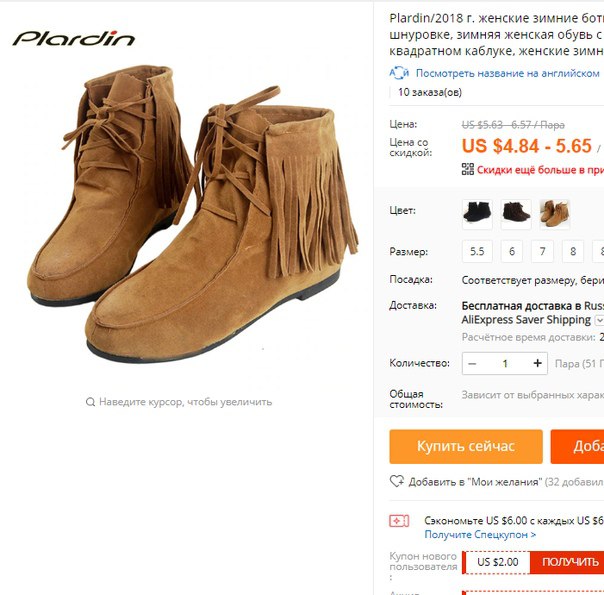Click the quantity input field showing 1
This screenshot has width=604, height=595.
505,364
